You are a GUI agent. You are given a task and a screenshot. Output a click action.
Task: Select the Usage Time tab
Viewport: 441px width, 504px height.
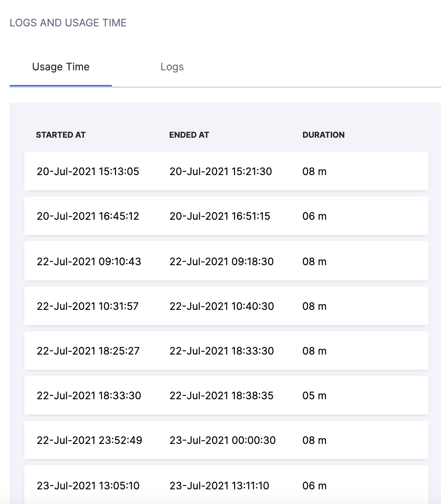point(61,67)
